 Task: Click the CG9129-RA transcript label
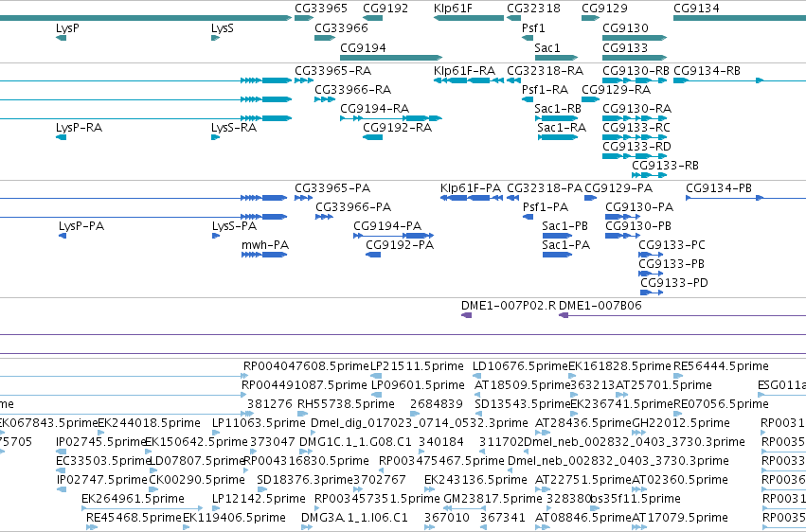617,90
